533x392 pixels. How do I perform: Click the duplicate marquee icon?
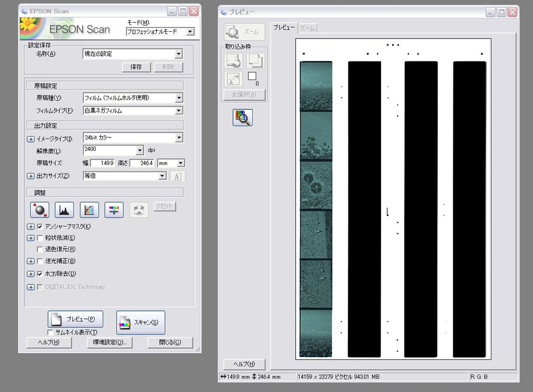255,61
